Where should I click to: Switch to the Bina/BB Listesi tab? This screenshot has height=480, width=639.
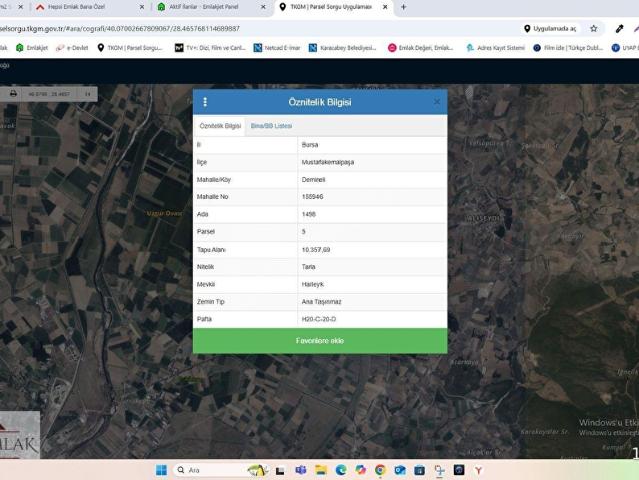tap(270, 126)
